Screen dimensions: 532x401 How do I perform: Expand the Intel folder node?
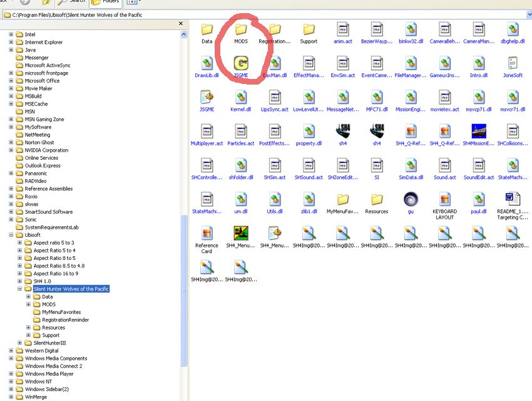pos(11,34)
